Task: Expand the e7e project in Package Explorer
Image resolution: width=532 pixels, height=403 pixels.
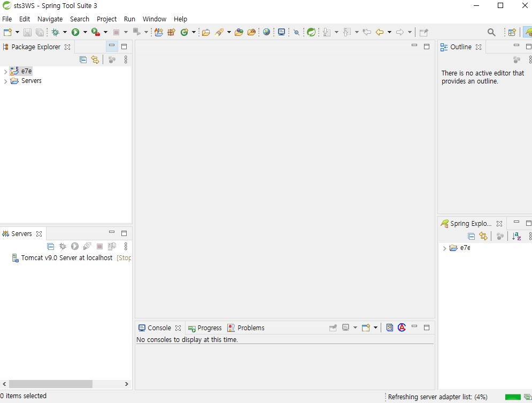Action: click(x=5, y=71)
